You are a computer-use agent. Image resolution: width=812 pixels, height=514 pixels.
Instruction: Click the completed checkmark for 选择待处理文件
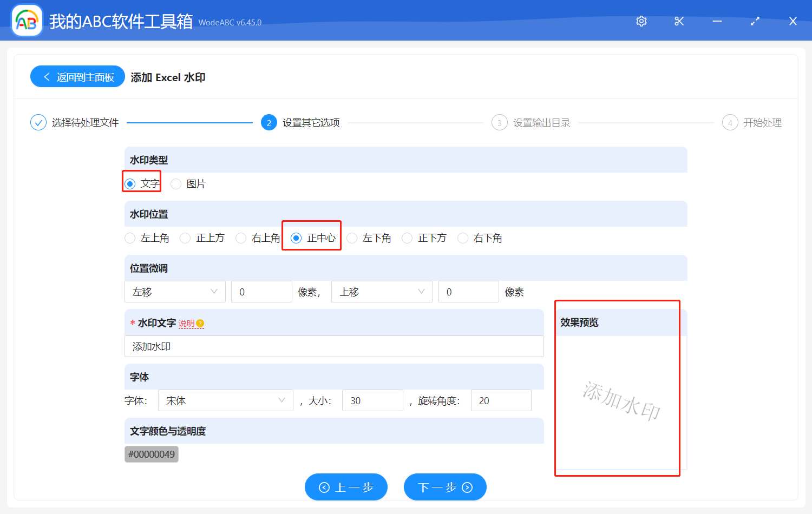38,122
